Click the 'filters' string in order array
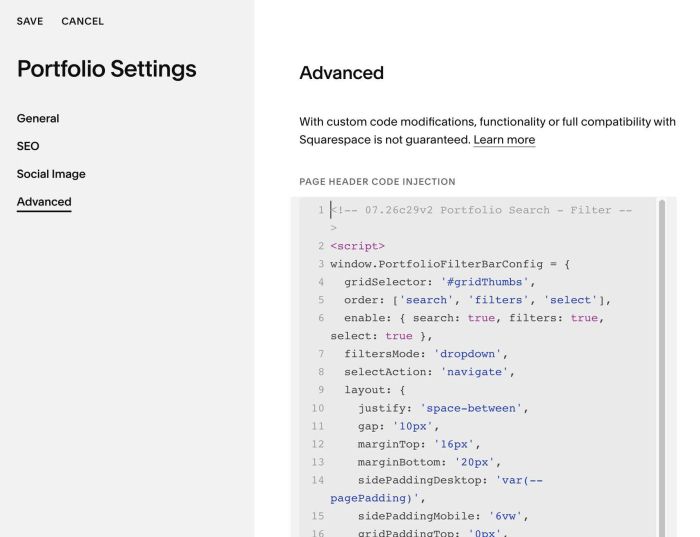This screenshot has height=537, width=700. [498, 300]
